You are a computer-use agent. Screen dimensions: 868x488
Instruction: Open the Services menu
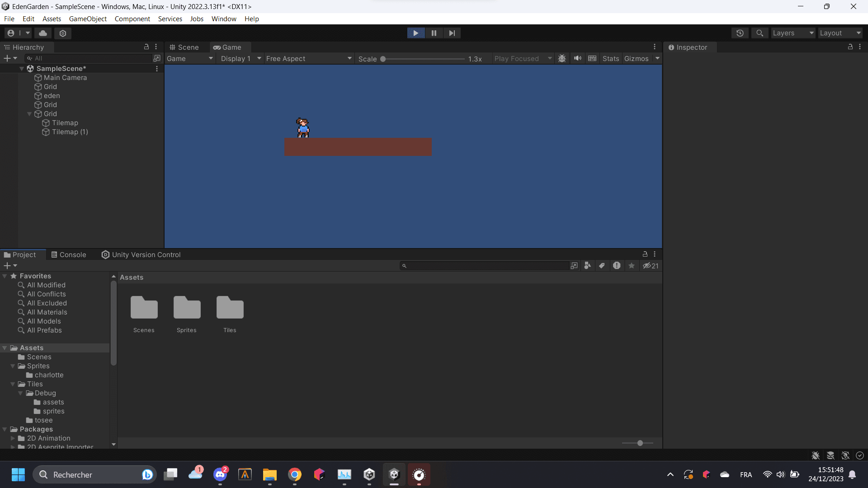pyautogui.click(x=170, y=19)
